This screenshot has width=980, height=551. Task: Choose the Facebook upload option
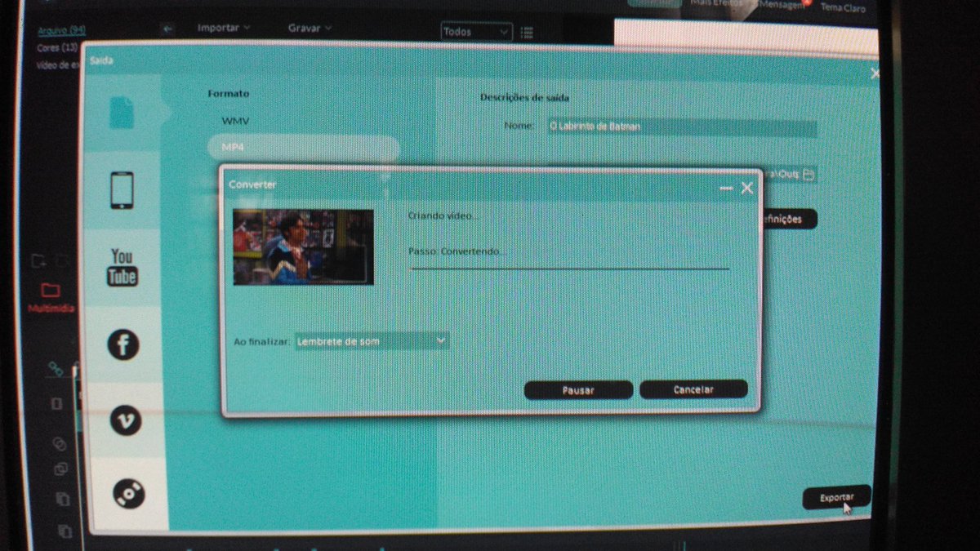[x=123, y=345]
